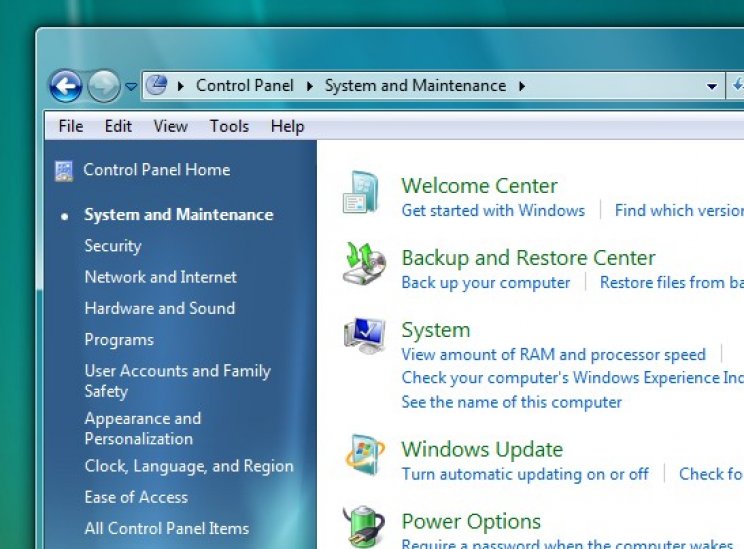Open the Help menu

click(x=288, y=126)
